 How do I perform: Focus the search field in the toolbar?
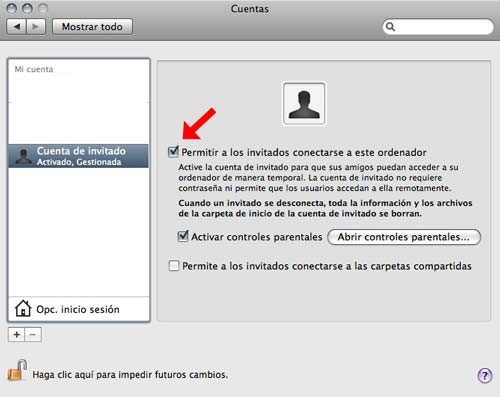click(x=438, y=27)
